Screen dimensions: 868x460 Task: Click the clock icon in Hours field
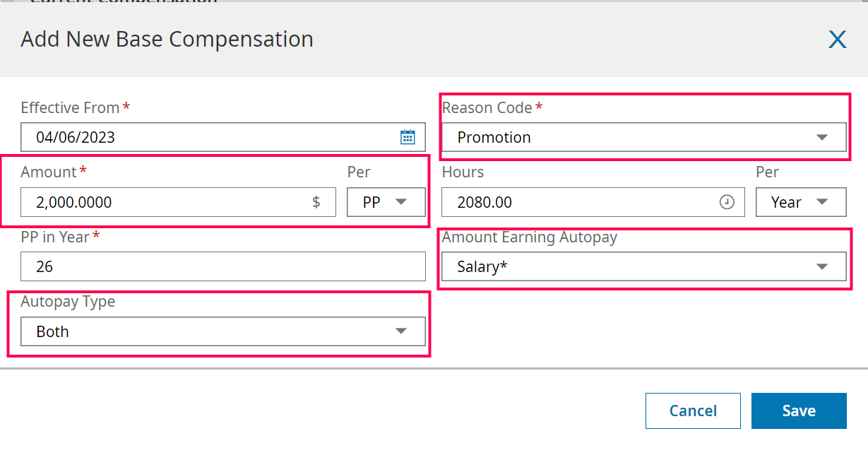coord(727,202)
